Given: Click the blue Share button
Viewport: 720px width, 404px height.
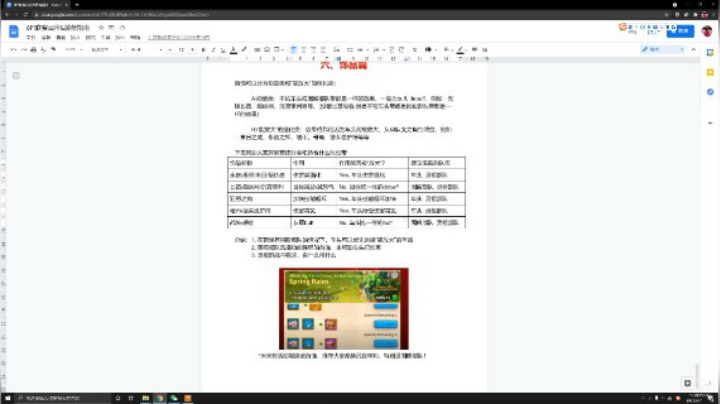Looking at the screenshot, I should coord(680,31).
